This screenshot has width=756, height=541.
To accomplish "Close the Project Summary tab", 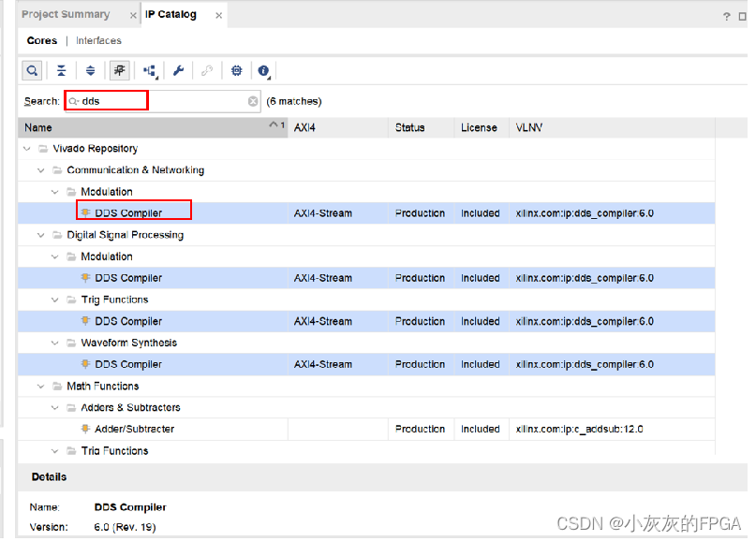I will (x=133, y=15).
